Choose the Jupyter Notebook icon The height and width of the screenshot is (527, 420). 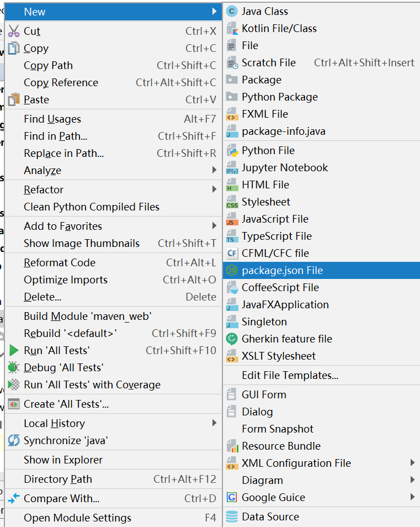(x=232, y=168)
